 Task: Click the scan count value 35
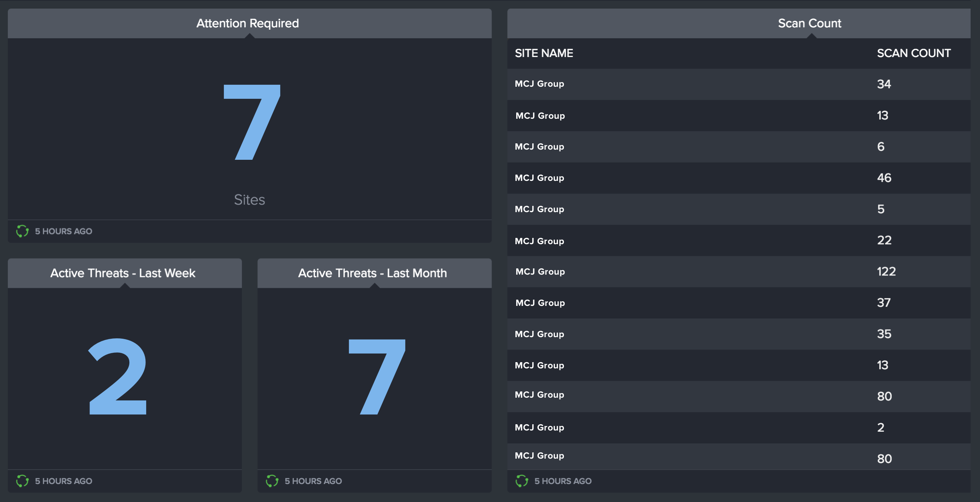point(884,334)
